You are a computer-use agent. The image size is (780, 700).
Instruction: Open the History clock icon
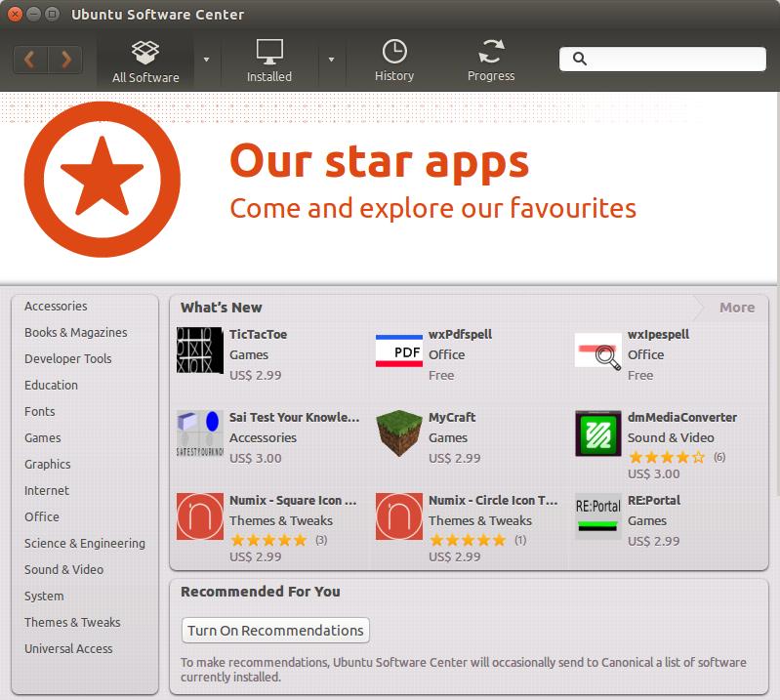(x=394, y=52)
